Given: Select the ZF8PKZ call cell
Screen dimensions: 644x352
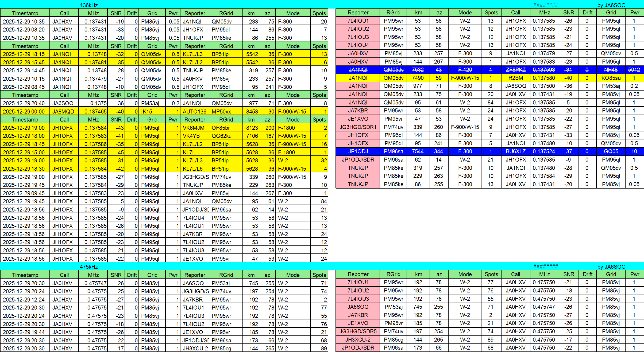Looking at the screenshot, I should pos(515,70).
